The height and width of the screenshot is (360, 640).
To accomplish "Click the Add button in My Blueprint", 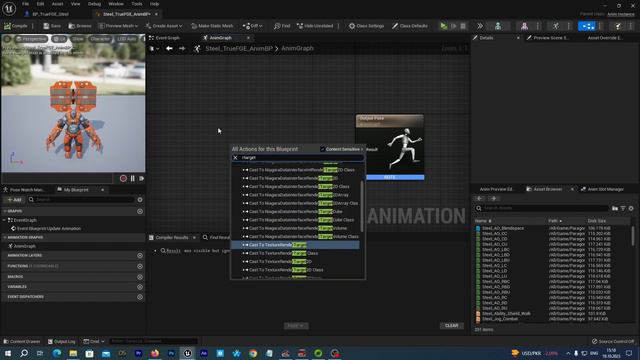I will pyautogui.click(x=14, y=200).
